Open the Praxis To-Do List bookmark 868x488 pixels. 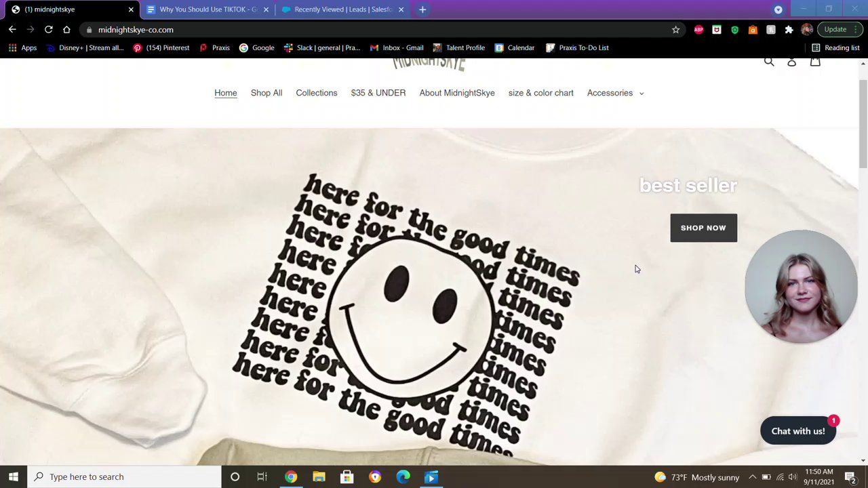578,47
